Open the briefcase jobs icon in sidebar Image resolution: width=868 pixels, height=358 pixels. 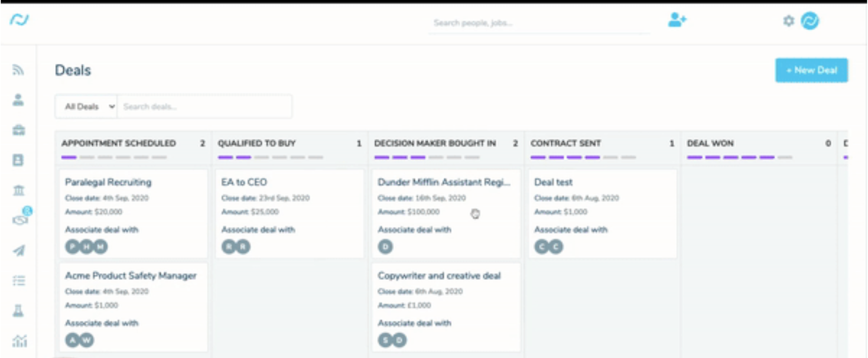[x=18, y=130]
